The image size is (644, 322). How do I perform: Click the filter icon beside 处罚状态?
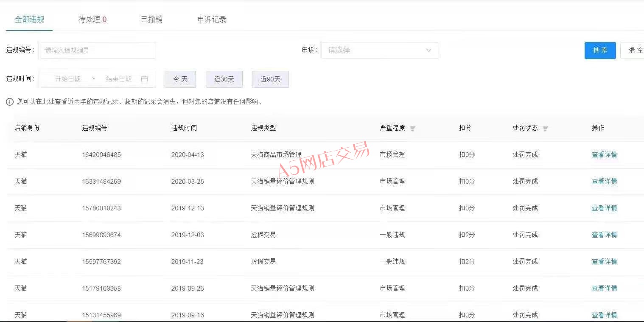pos(545,129)
